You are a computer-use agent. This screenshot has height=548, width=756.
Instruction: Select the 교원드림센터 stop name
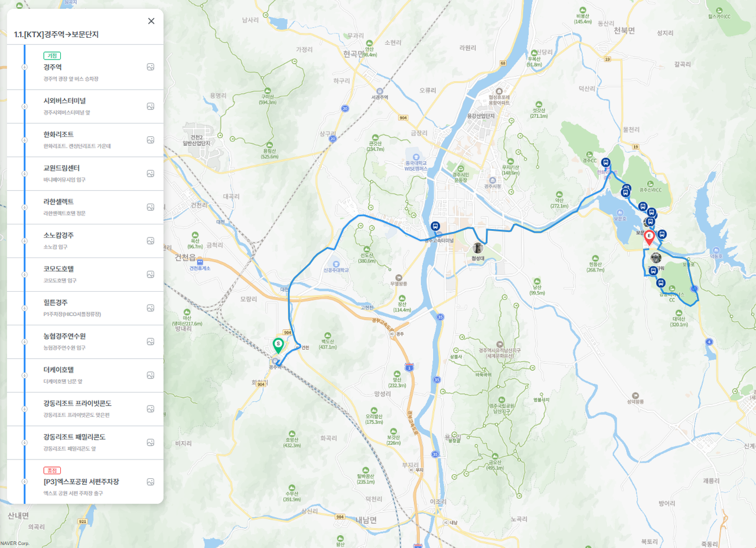coord(61,168)
